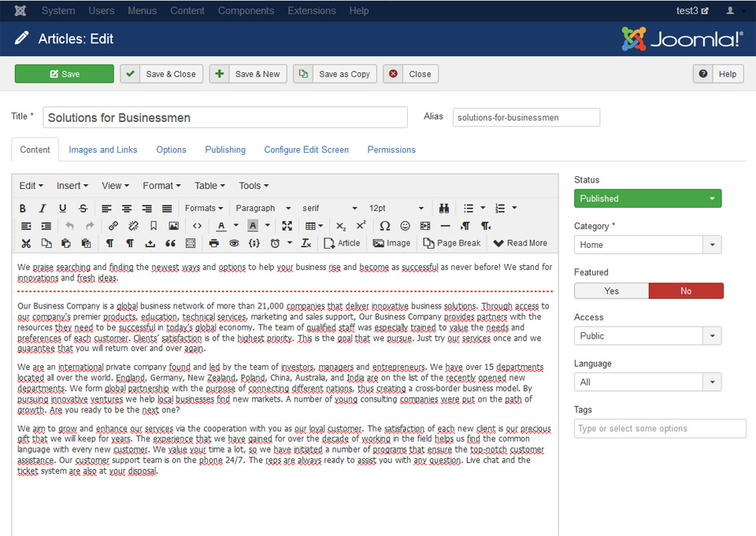Insert a blockquote

(x=170, y=243)
